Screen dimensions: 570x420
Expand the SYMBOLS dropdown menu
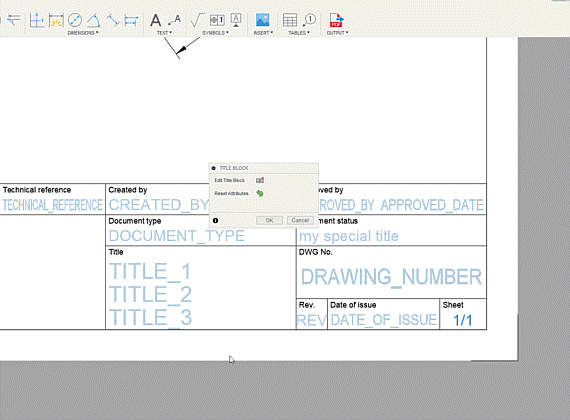point(215,33)
